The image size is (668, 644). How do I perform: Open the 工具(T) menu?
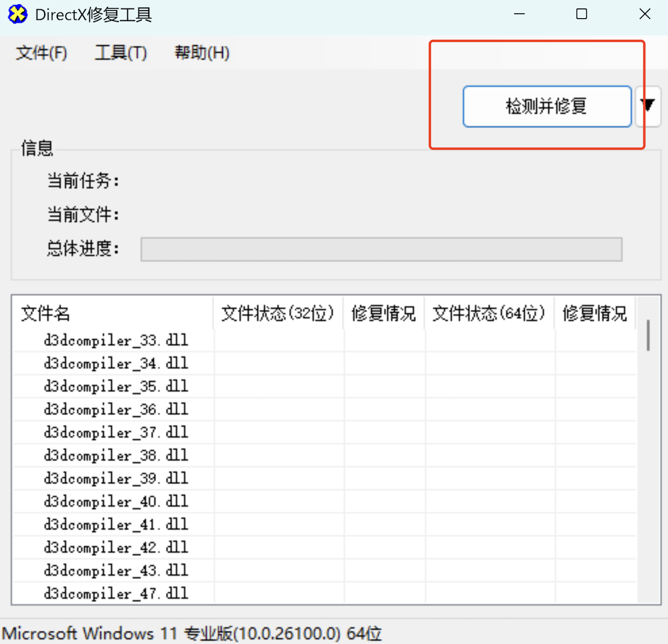click(x=120, y=53)
